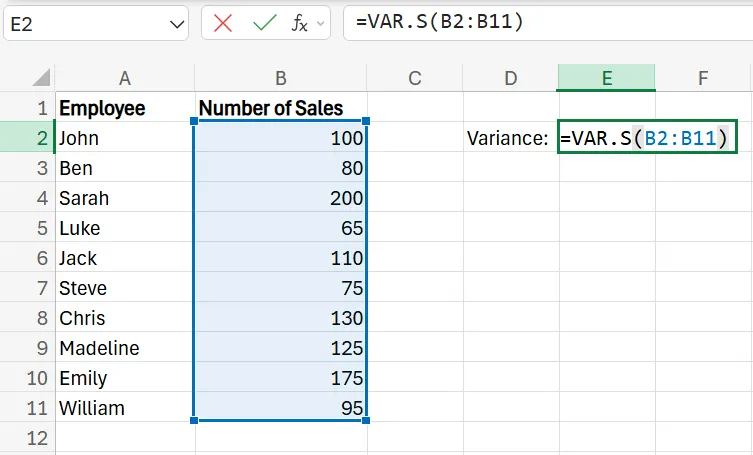Select the Variance: label cell
The width and height of the screenshot is (753, 455).
[511, 137]
